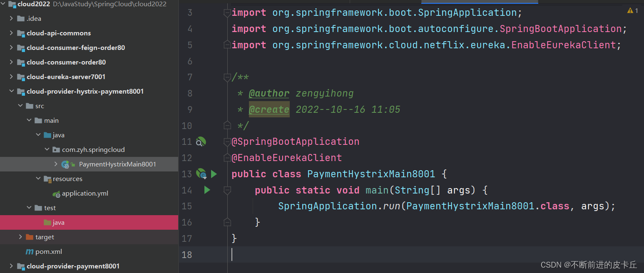This screenshot has width=644, height=273.
Task: Click the project icon next to cloud2022
Action: point(11,4)
